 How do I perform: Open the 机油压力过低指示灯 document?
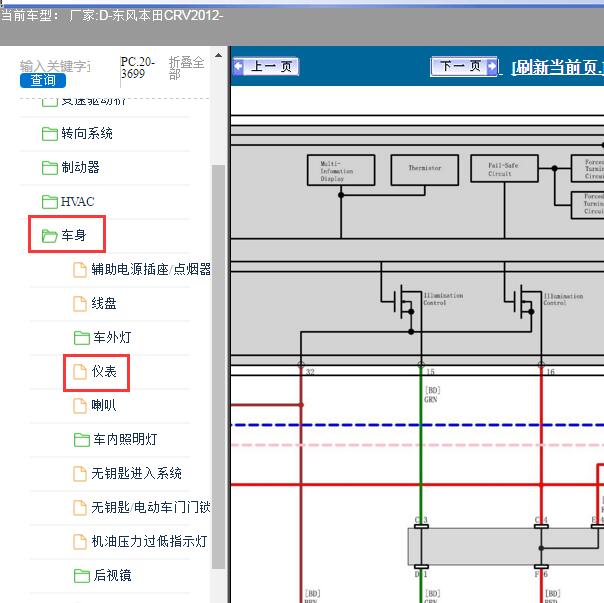tap(149, 541)
